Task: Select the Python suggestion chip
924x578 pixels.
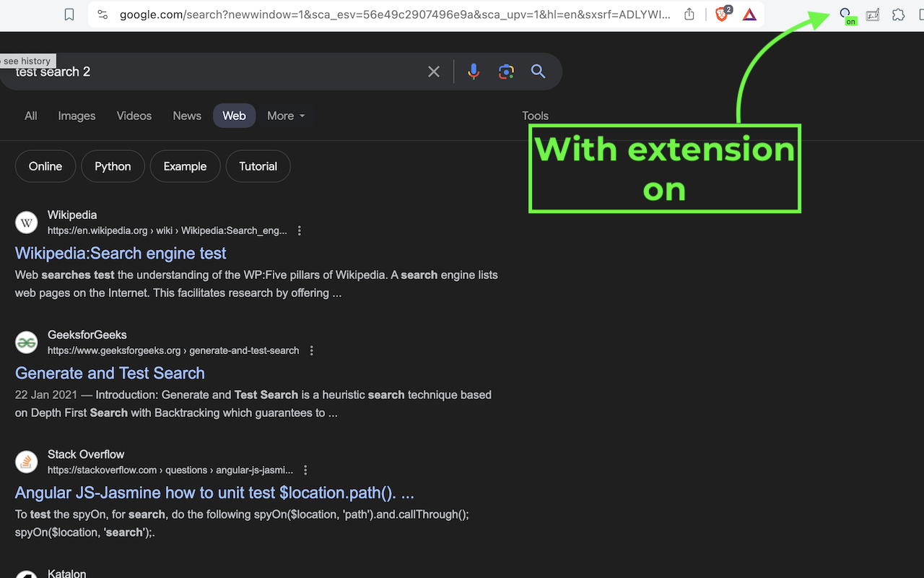Action: point(113,166)
